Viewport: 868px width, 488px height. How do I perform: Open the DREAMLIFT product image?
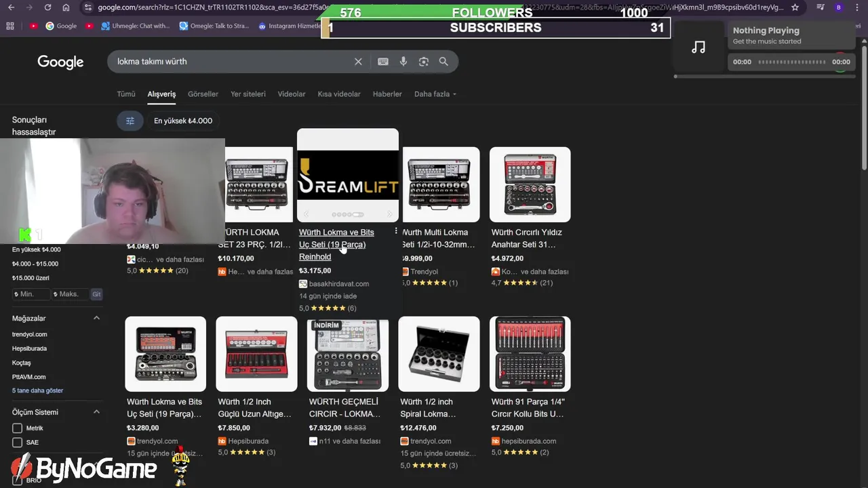(348, 176)
